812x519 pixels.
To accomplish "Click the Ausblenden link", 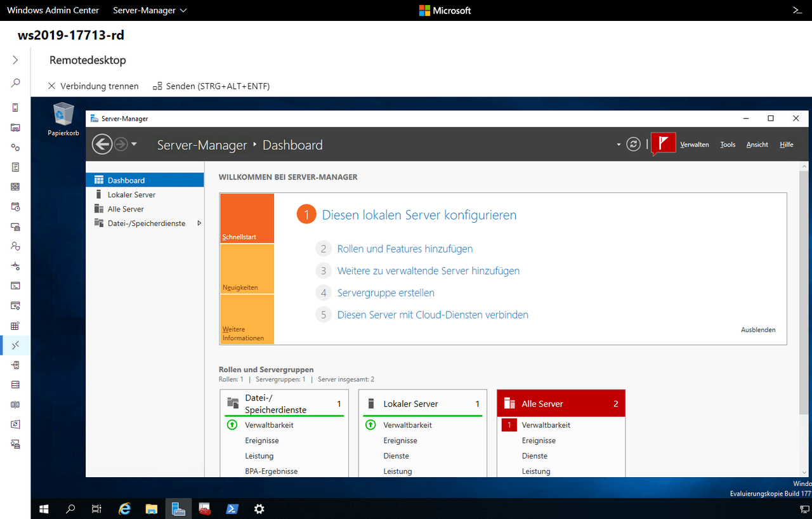I will (758, 330).
